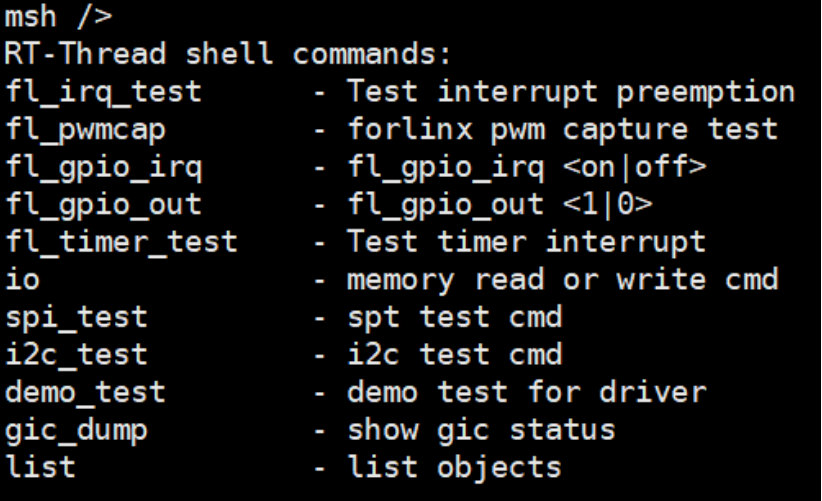Click the 'Test interrupt preemption' description

571,93
